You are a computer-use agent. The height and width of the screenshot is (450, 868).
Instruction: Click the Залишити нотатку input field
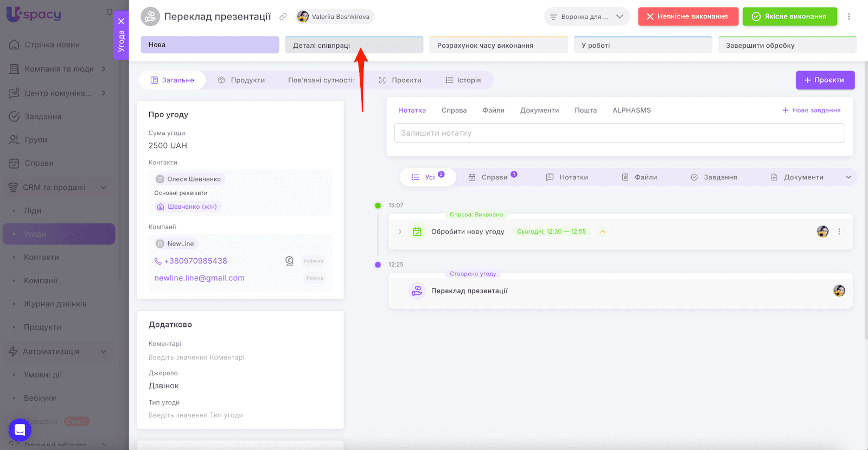pos(619,133)
